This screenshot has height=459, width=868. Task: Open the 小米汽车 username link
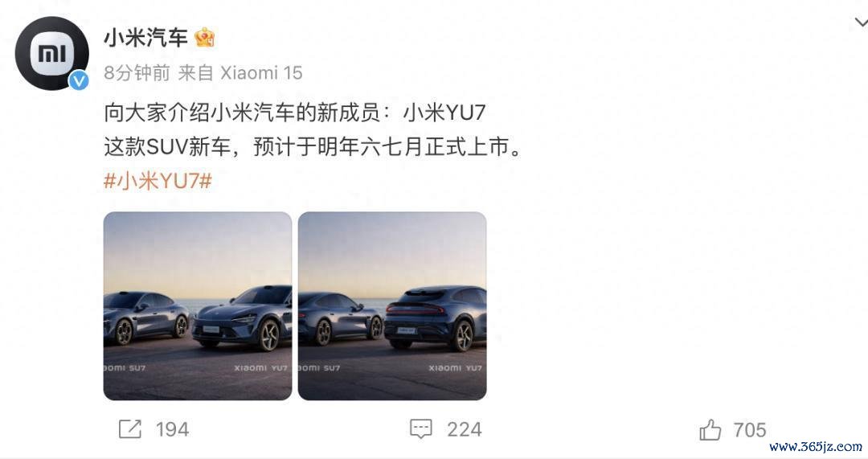[x=146, y=38]
